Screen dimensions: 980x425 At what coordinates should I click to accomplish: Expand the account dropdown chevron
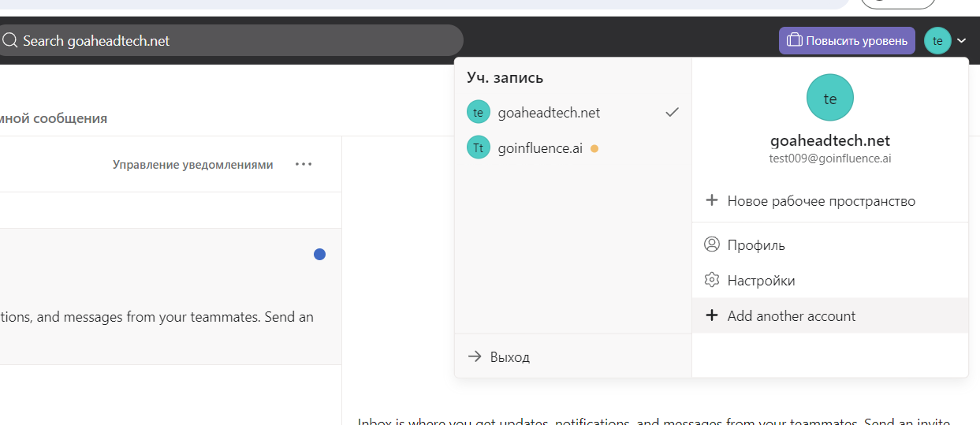[x=962, y=41]
